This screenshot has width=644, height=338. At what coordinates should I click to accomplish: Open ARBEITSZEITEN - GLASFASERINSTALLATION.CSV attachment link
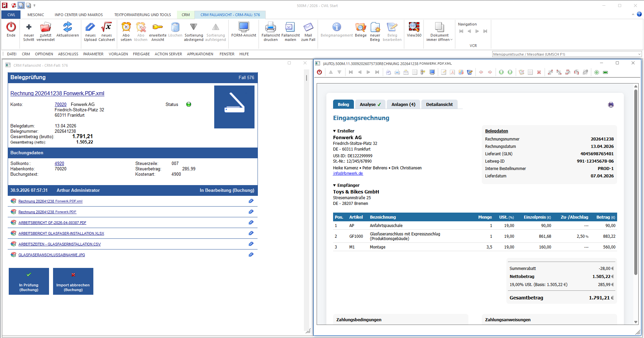[59, 244]
